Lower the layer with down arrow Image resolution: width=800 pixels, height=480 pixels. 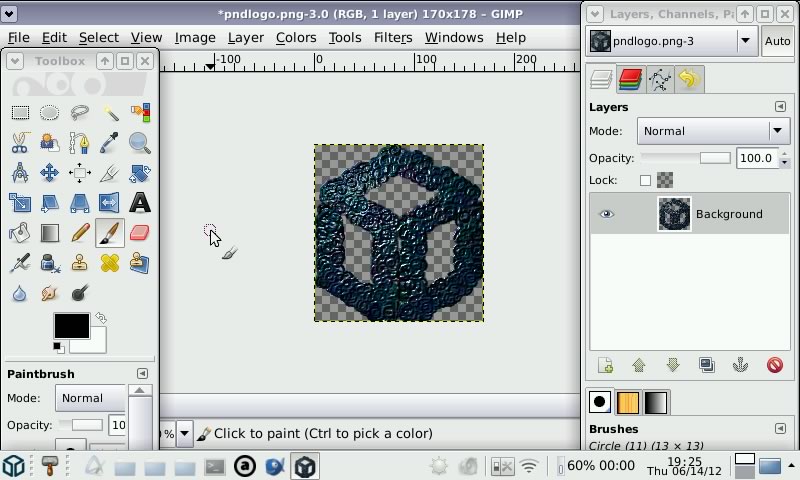click(x=673, y=365)
